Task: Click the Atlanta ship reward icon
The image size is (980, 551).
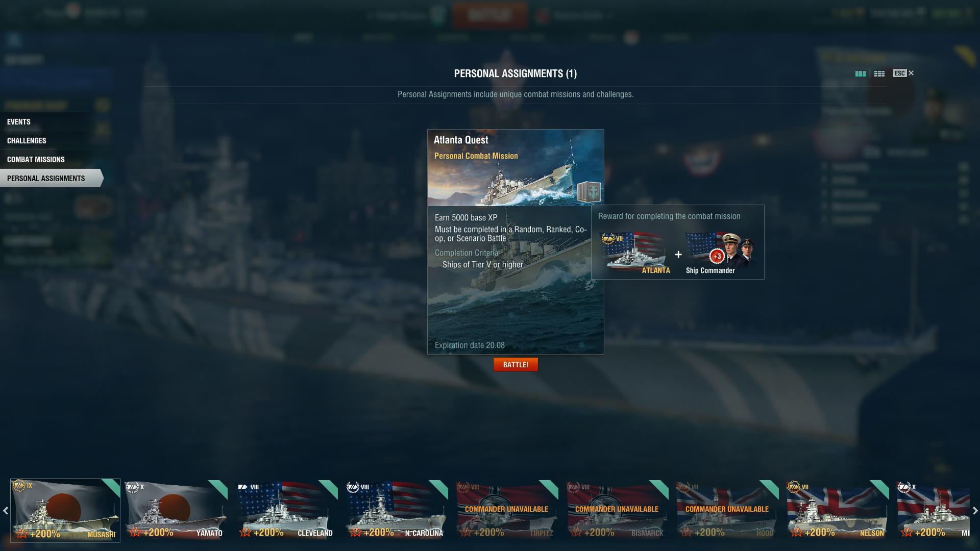Action: 635,254
